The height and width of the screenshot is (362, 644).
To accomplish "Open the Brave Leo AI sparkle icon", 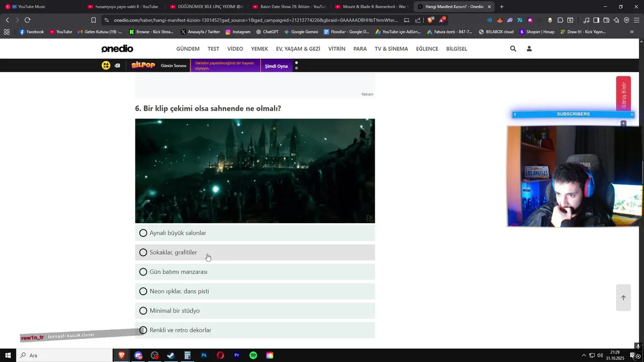I will click(616, 20).
